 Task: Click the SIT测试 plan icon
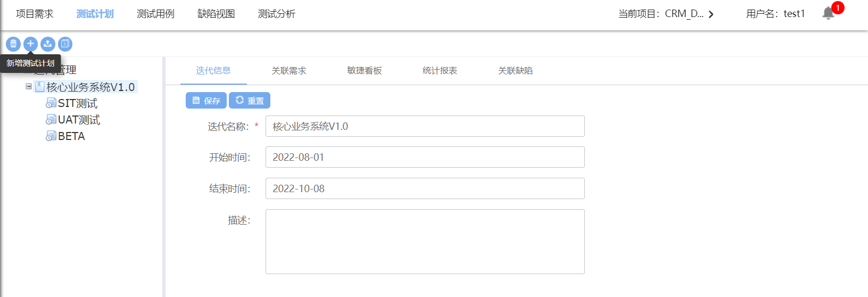click(x=51, y=103)
